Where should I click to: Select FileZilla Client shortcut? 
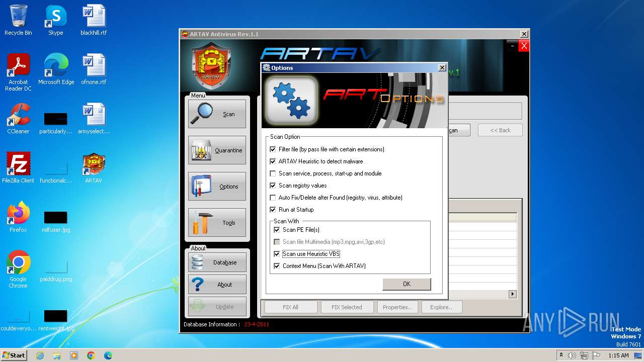[18, 168]
